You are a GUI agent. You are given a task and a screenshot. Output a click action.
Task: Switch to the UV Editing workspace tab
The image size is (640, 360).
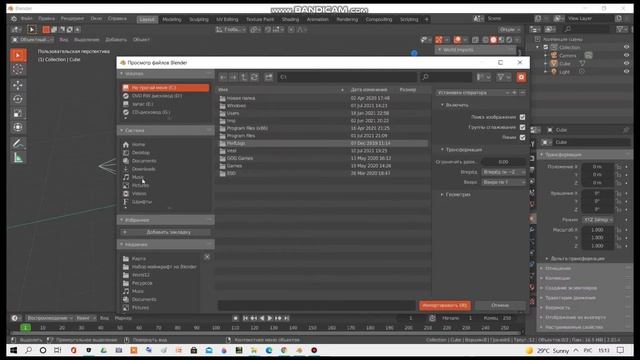tap(227, 20)
